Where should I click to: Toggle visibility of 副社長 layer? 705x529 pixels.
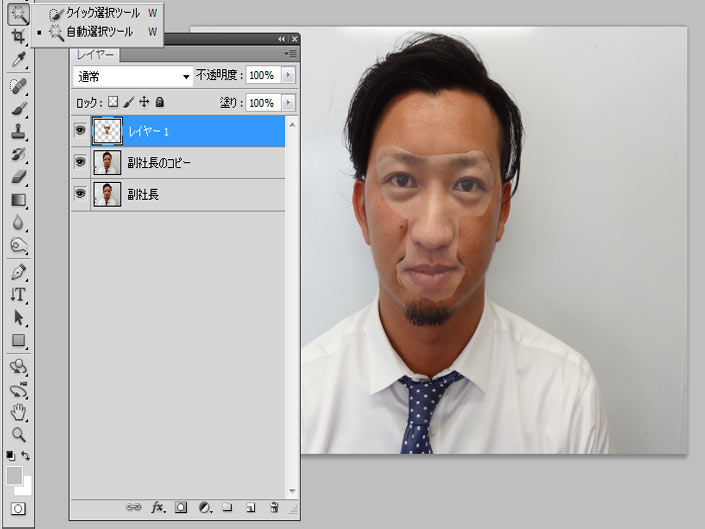click(x=79, y=194)
